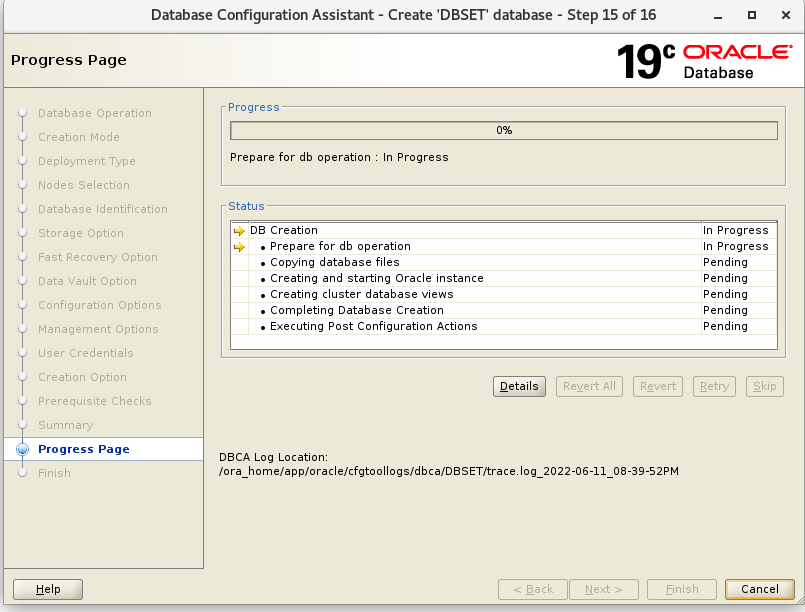Select the Fast Recovery Option step
The height and width of the screenshot is (612, 805).
pyautogui.click(x=98, y=257)
